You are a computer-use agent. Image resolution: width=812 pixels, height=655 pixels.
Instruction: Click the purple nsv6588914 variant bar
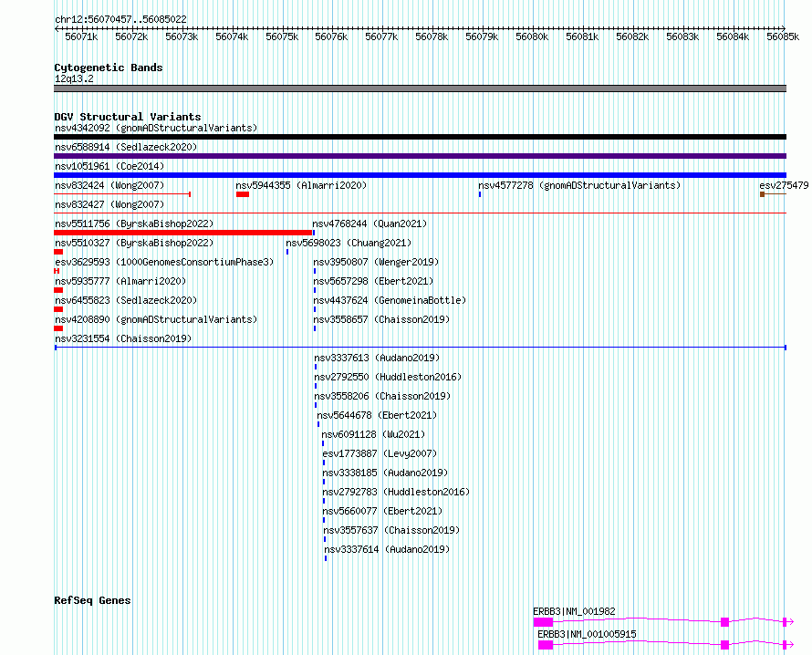(x=420, y=156)
